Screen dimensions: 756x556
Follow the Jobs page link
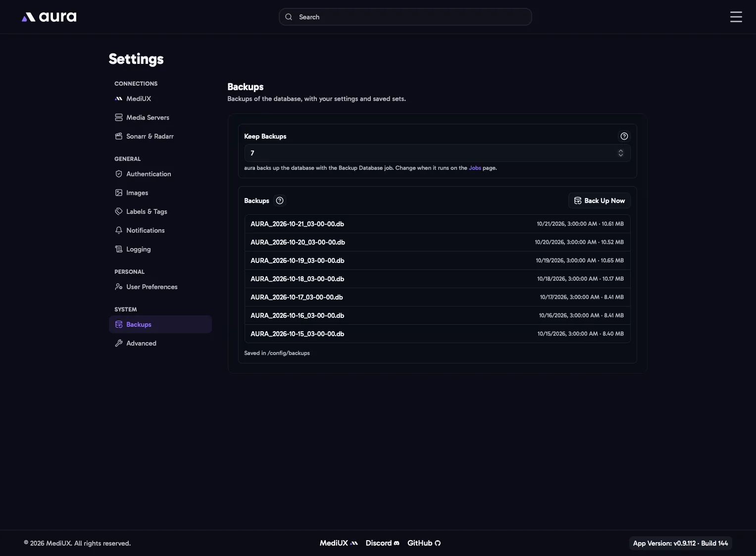tap(475, 168)
